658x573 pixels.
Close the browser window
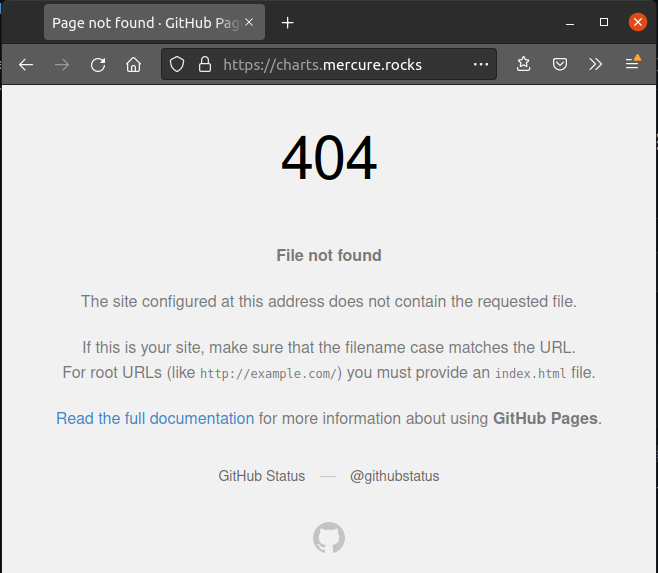[x=638, y=22]
